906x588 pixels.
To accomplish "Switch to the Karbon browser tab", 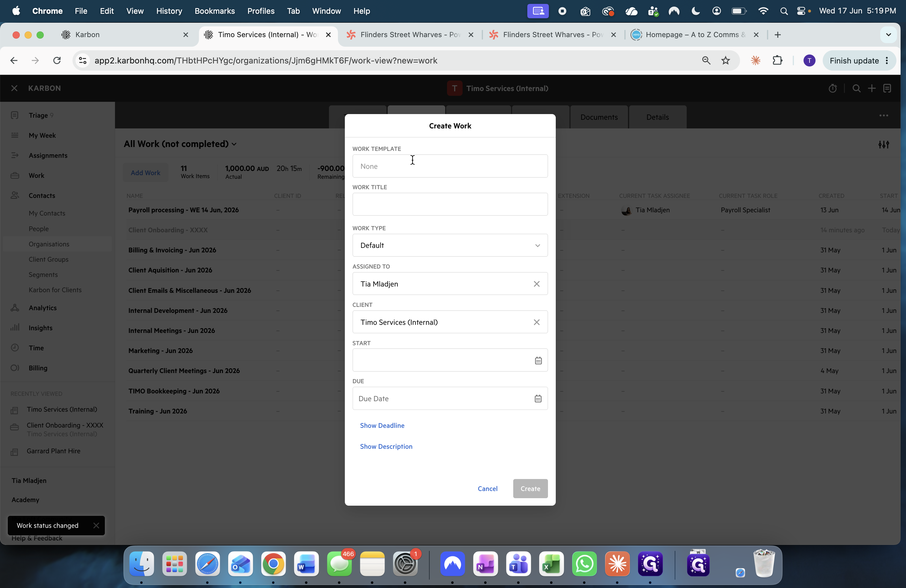I will pos(125,35).
